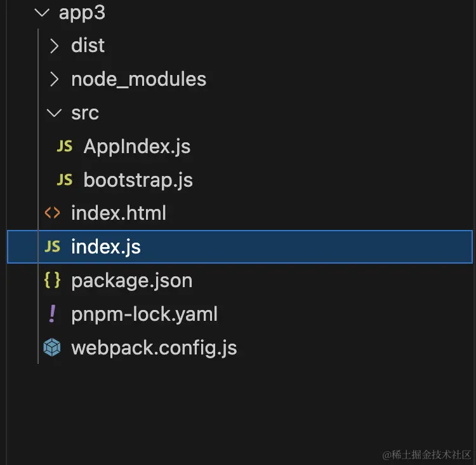Select the highlighted index.js file
Image resolution: width=476 pixels, height=465 pixels.
click(106, 246)
